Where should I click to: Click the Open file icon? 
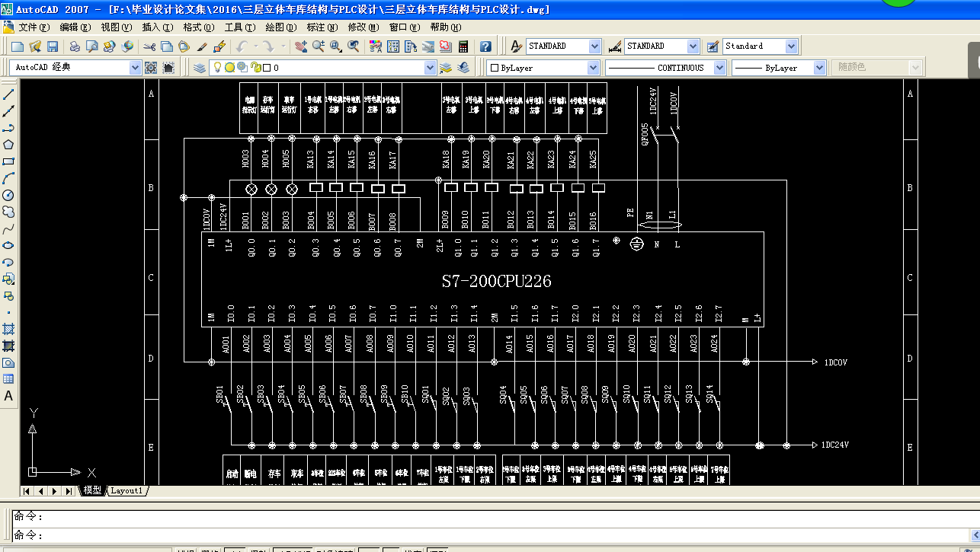[35, 46]
